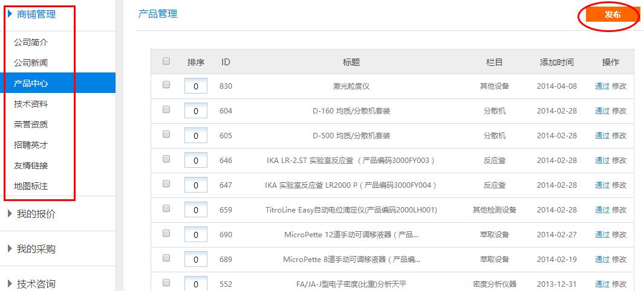Expand the 我的采购 section arrow

click(10, 248)
